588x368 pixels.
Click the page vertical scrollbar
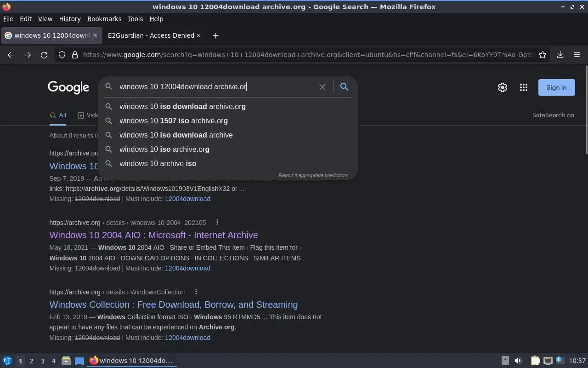click(x=586, y=110)
